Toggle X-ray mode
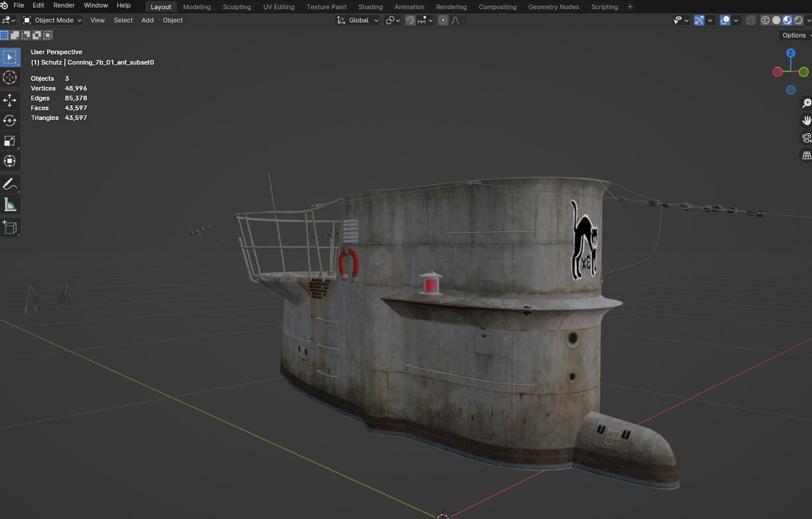812x519 pixels. coord(751,20)
